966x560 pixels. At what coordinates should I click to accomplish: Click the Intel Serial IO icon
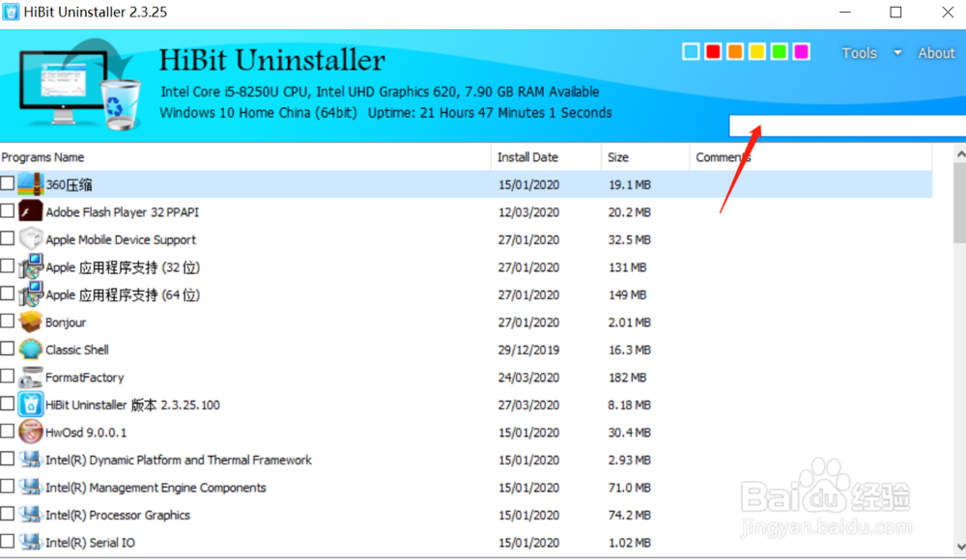click(30, 542)
